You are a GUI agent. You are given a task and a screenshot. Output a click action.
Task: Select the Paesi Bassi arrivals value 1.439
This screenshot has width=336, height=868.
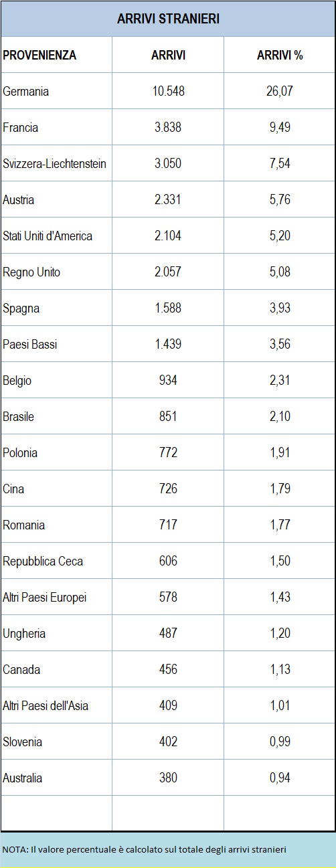(x=168, y=344)
